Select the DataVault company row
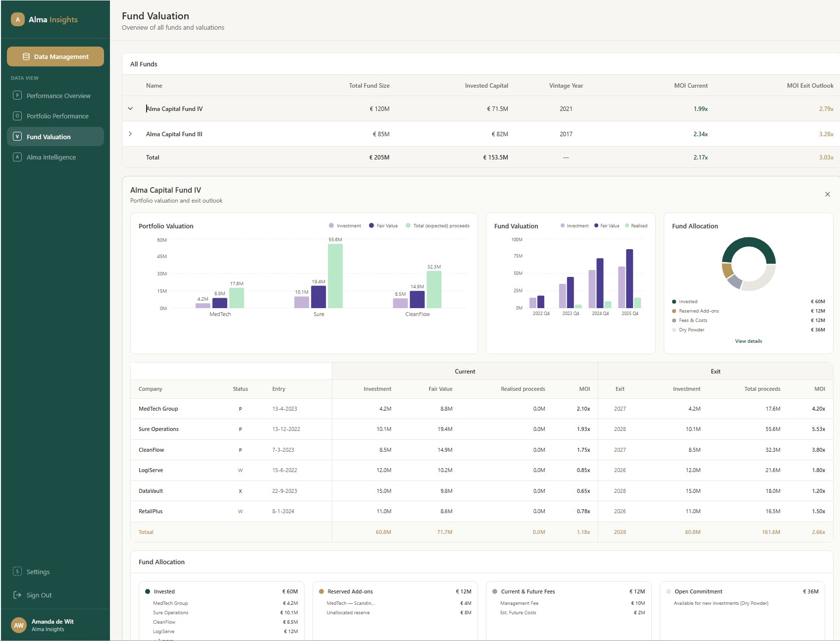 481,491
